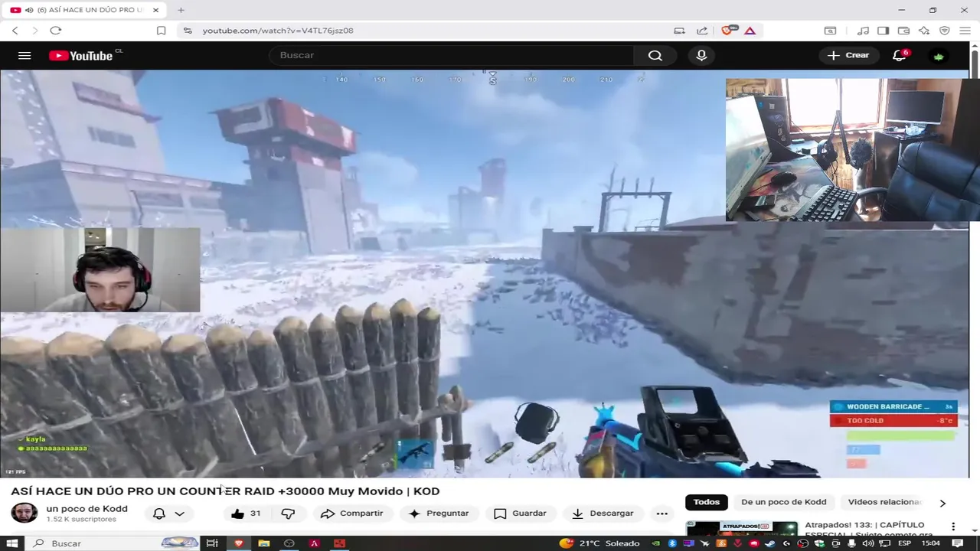Open the Windows Start menu
The height and width of the screenshot is (551, 980).
(14, 543)
